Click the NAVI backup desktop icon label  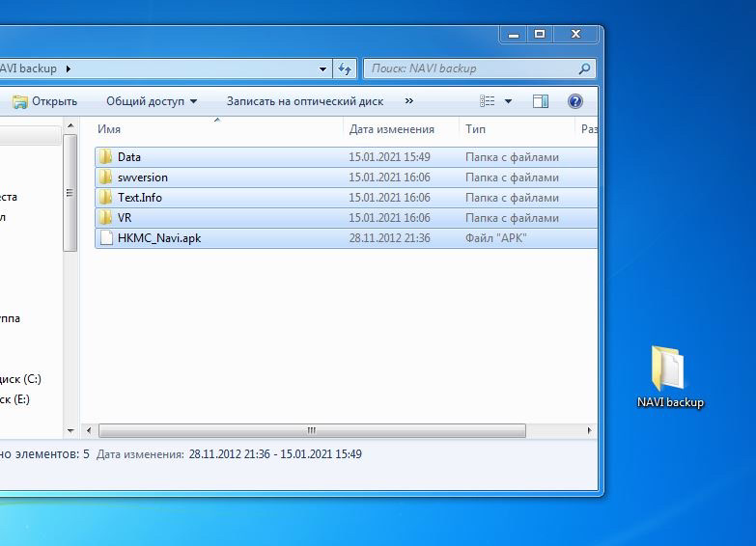670,402
